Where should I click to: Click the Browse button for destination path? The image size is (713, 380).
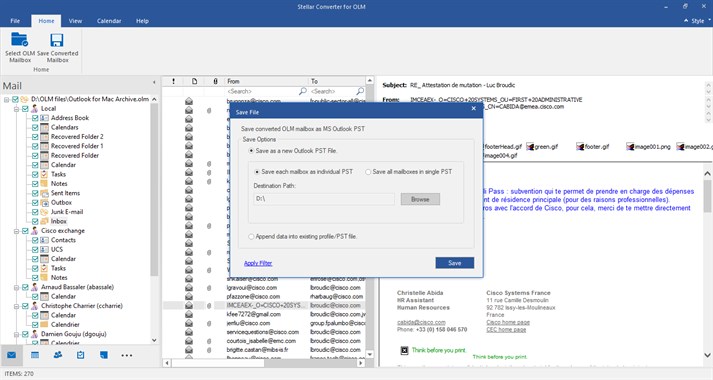coord(420,199)
